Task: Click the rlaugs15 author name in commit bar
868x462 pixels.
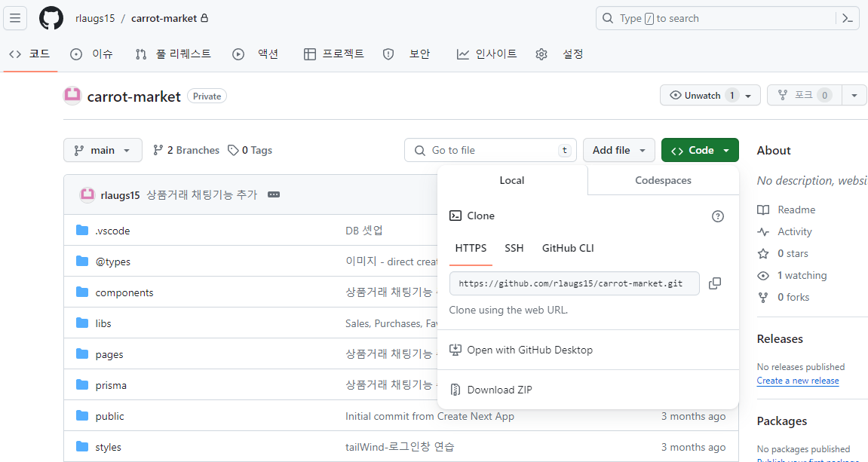Action: (120, 194)
